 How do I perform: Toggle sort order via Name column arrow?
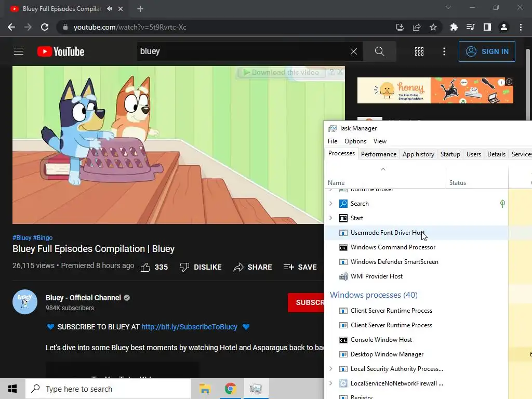383,169
